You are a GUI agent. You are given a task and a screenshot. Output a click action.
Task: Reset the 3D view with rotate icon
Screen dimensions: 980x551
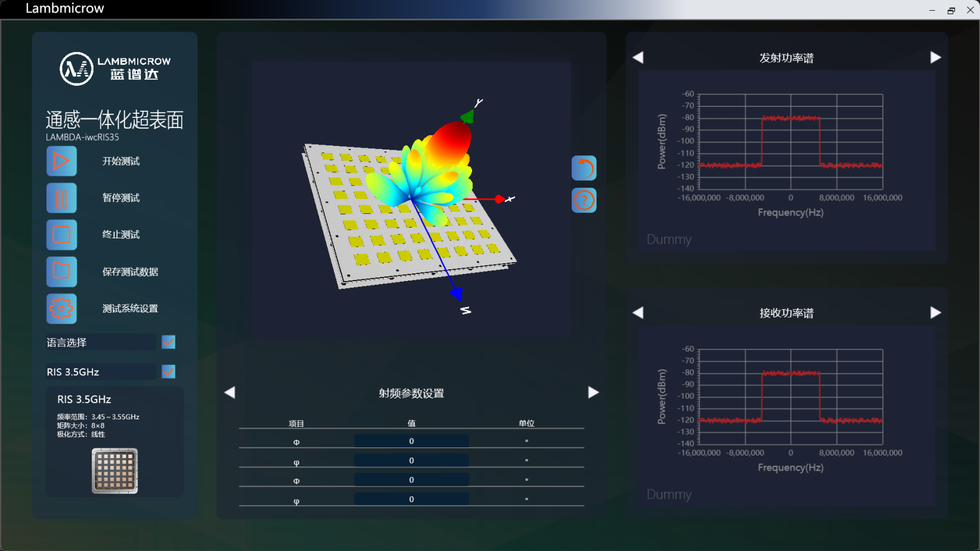point(584,169)
